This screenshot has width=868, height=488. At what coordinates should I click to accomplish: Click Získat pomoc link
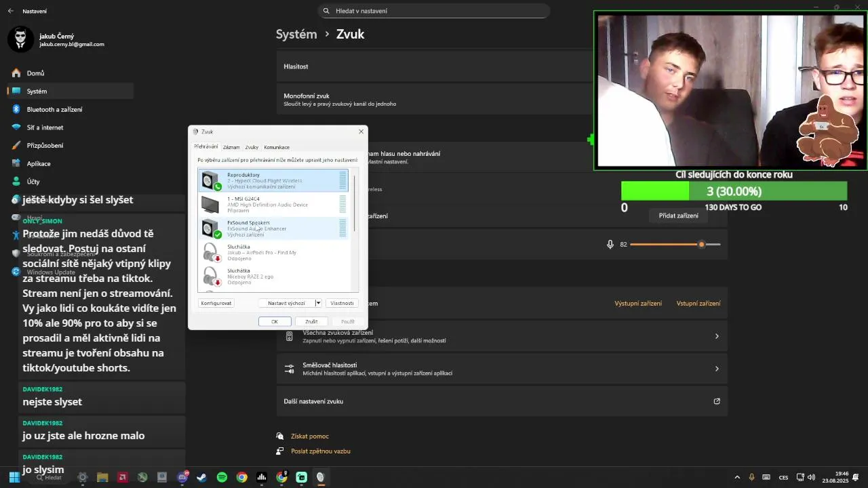click(310, 436)
